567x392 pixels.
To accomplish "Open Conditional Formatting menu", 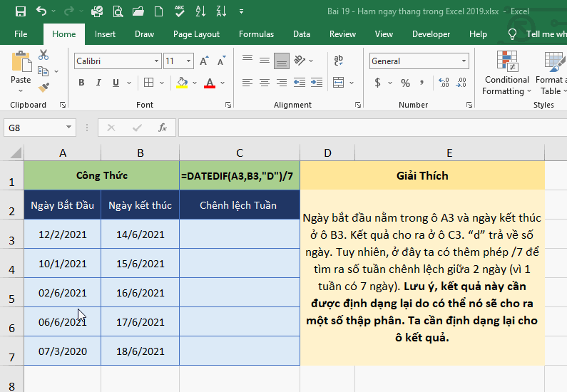I will (506, 73).
